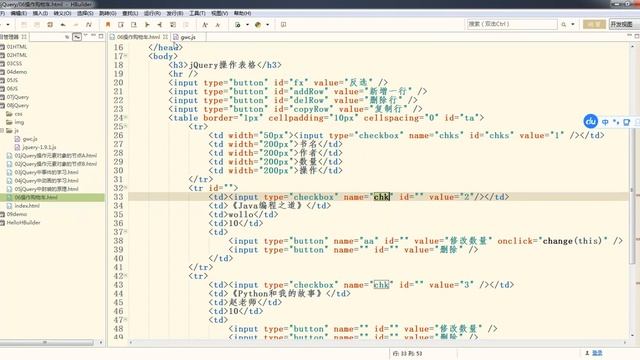
Task: Click the orange button left of 开发视图
Action: pyautogui.click(x=594, y=24)
